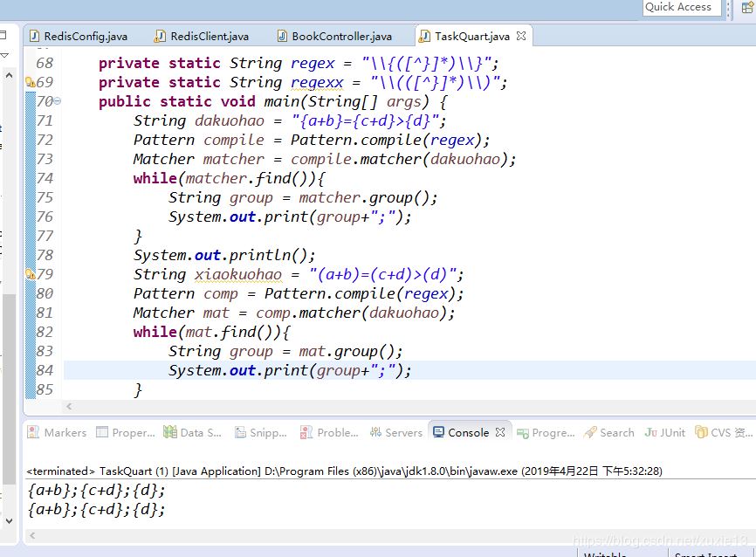Click in the Quick Access search field

click(681, 7)
